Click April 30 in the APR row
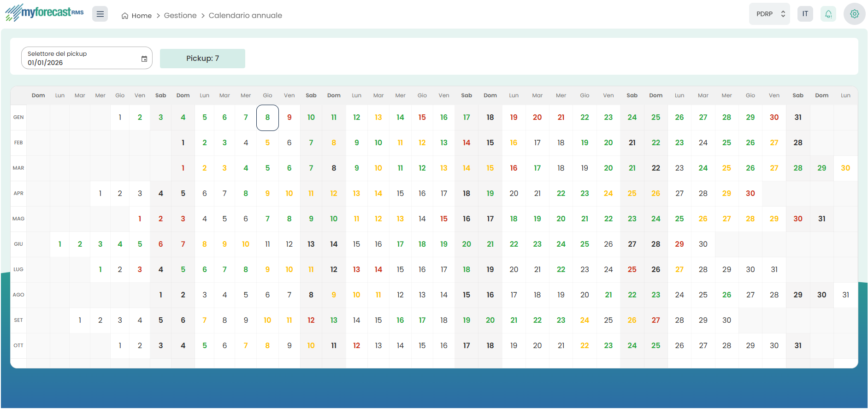This screenshot has height=409, width=868. tap(750, 194)
